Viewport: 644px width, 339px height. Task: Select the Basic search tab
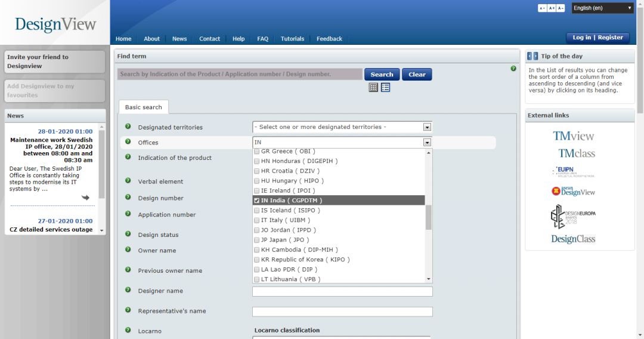coord(143,107)
